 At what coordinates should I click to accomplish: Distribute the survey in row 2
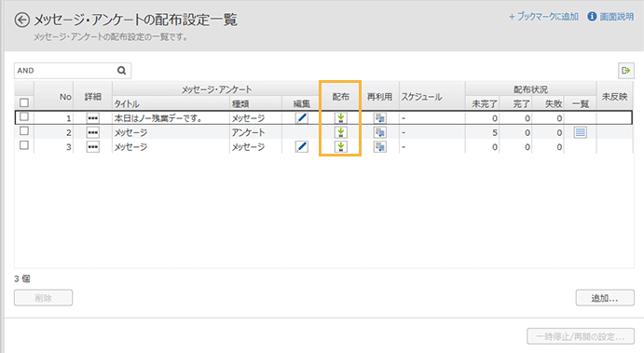(340, 132)
